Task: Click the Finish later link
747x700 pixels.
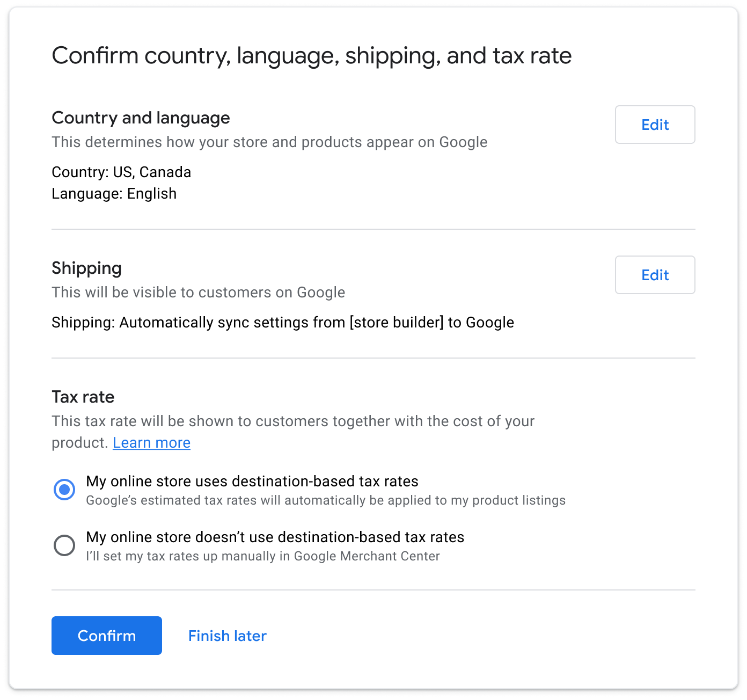Action: (x=227, y=636)
